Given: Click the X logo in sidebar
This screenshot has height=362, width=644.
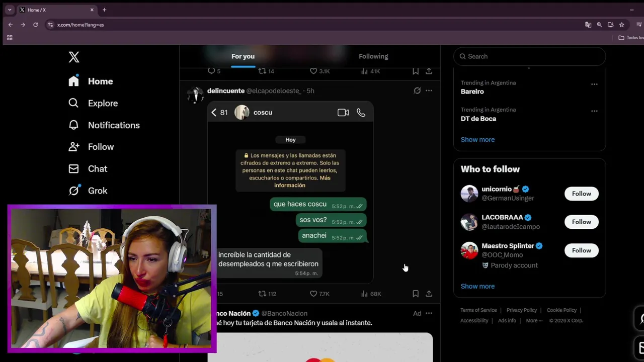Looking at the screenshot, I should coord(74,57).
